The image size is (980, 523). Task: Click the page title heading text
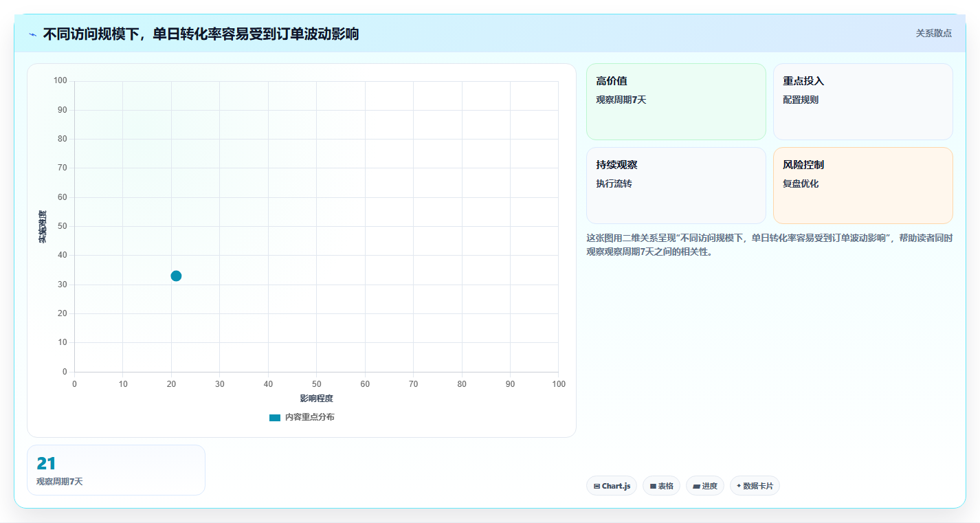(201, 34)
